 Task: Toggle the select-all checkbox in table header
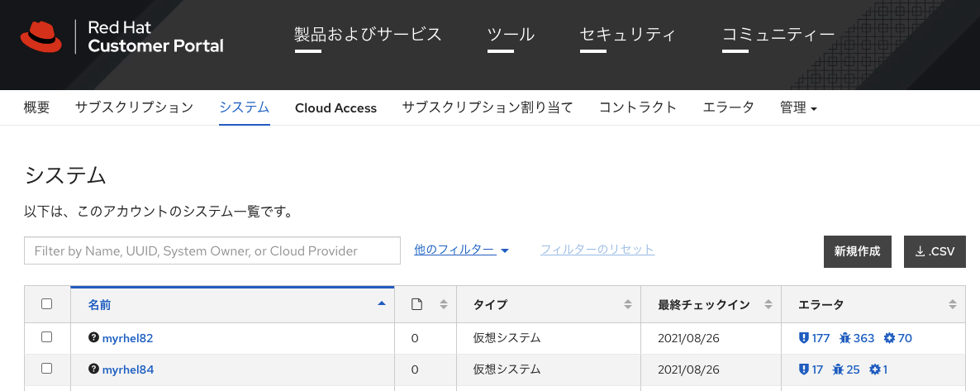click(x=46, y=304)
